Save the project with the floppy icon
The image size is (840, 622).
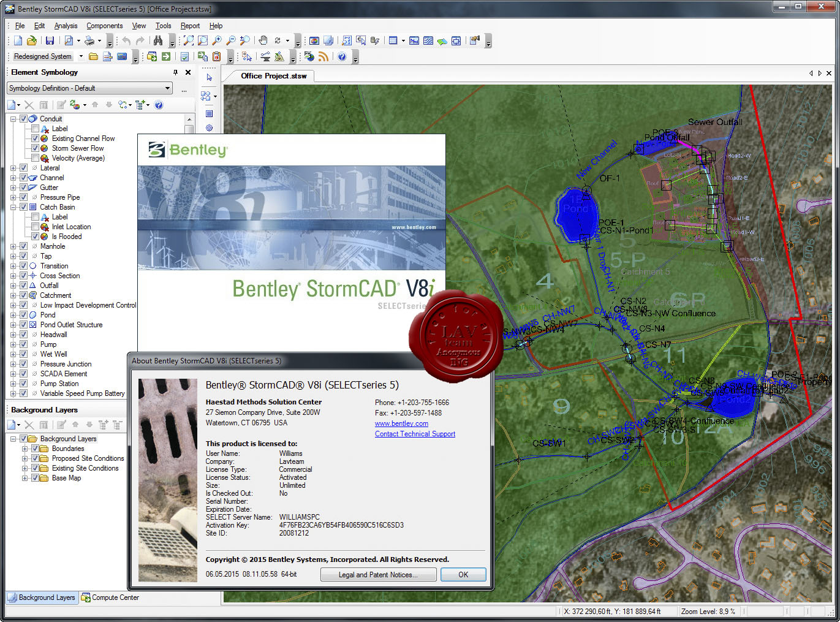click(50, 41)
